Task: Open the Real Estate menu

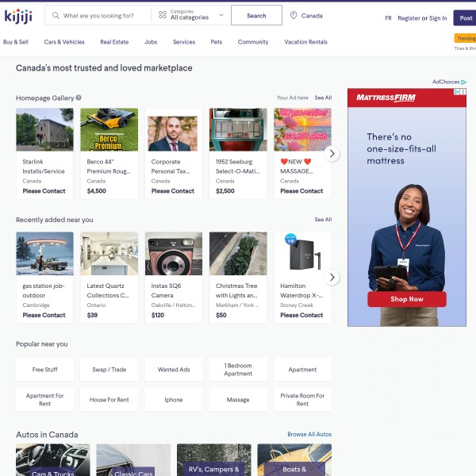Action: (114, 42)
